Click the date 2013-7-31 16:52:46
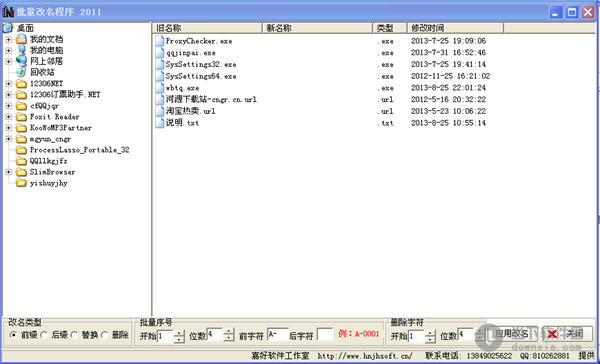Image resolution: width=600 pixels, height=364 pixels. click(448, 52)
